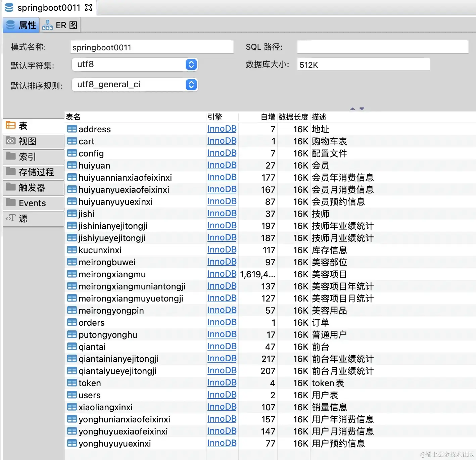Select the 视图 section in sidebar
The height and width of the screenshot is (460, 476).
pyautogui.click(x=34, y=141)
